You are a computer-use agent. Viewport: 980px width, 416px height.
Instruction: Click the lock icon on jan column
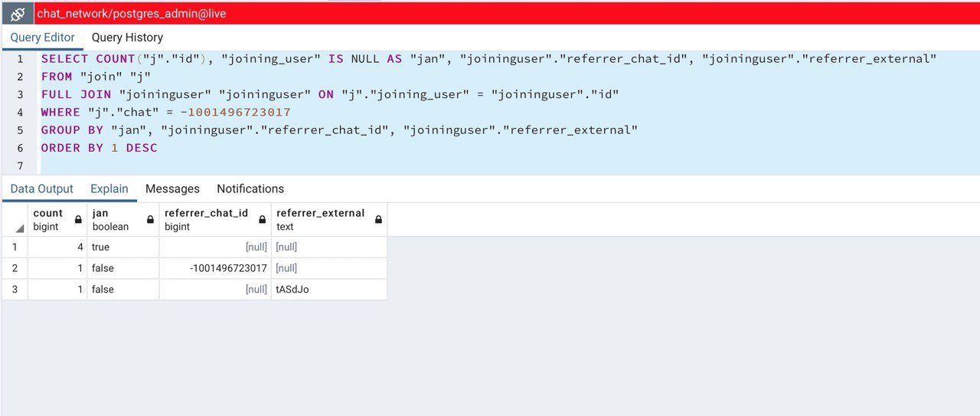[x=150, y=220]
